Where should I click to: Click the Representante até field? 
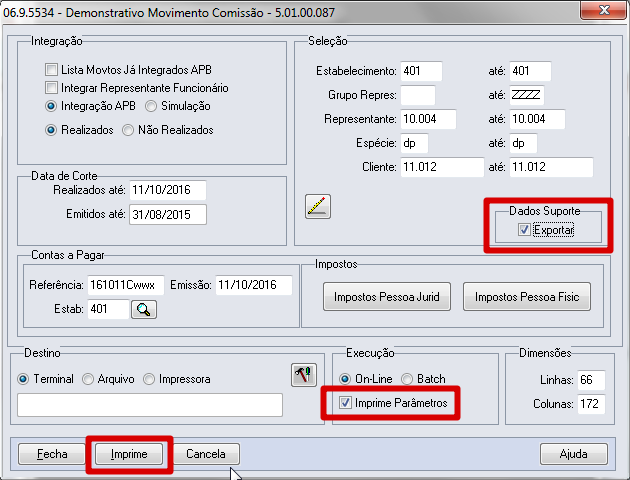coord(537,119)
